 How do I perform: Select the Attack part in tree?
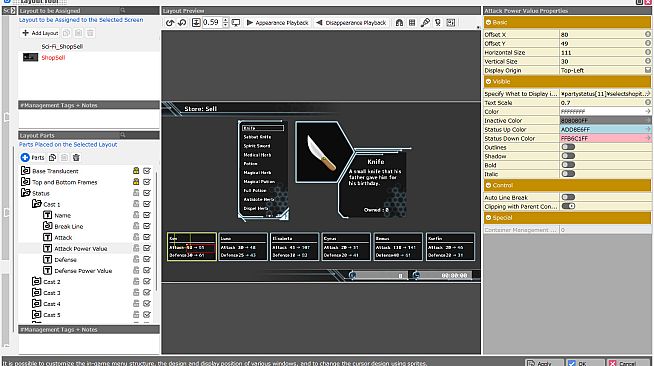(63, 237)
